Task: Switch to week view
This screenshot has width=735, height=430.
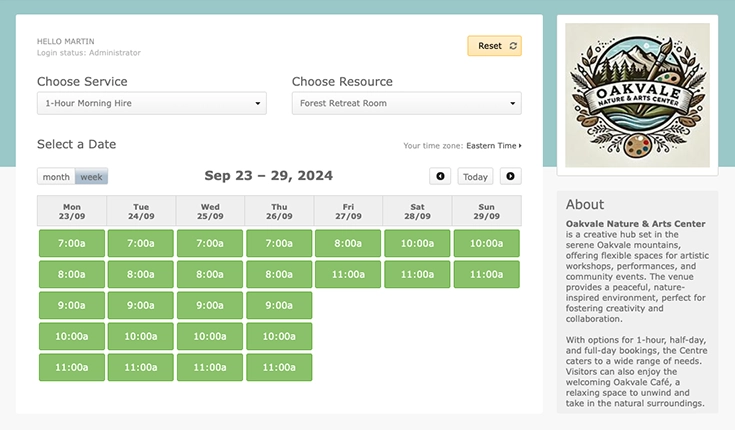Action: [x=92, y=177]
